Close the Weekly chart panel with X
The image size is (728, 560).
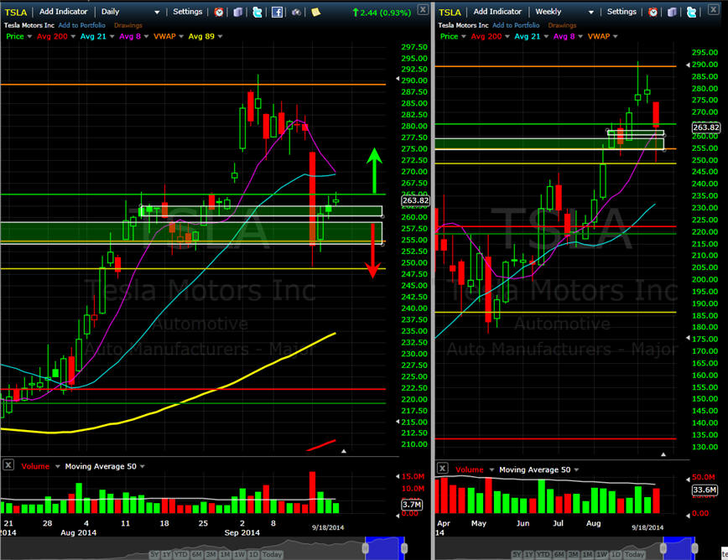click(x=713, y=9)
